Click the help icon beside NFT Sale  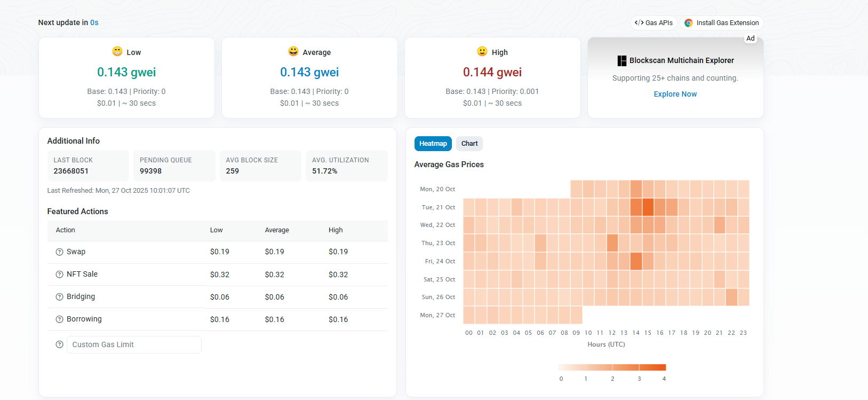coord(60,274)
